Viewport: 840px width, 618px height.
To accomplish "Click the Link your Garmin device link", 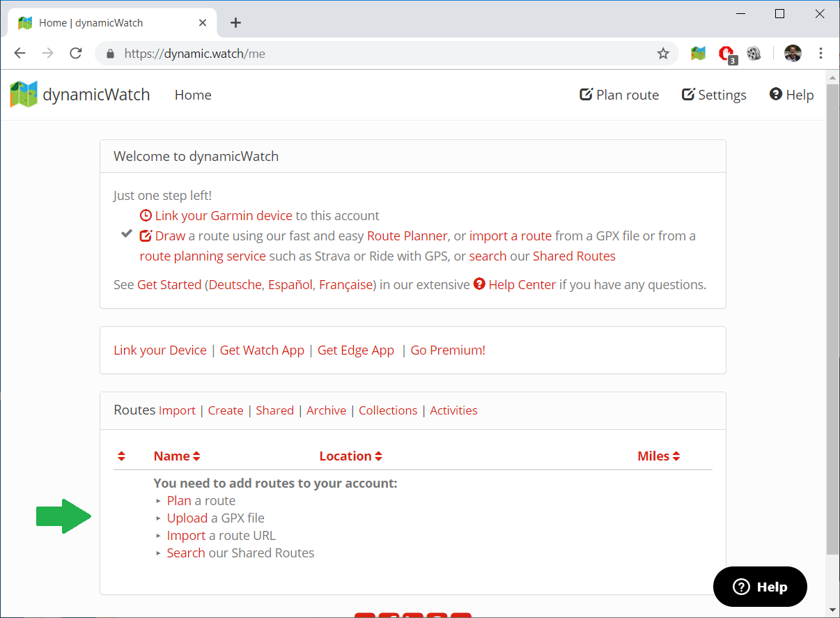I will click(x=223, y=216).
